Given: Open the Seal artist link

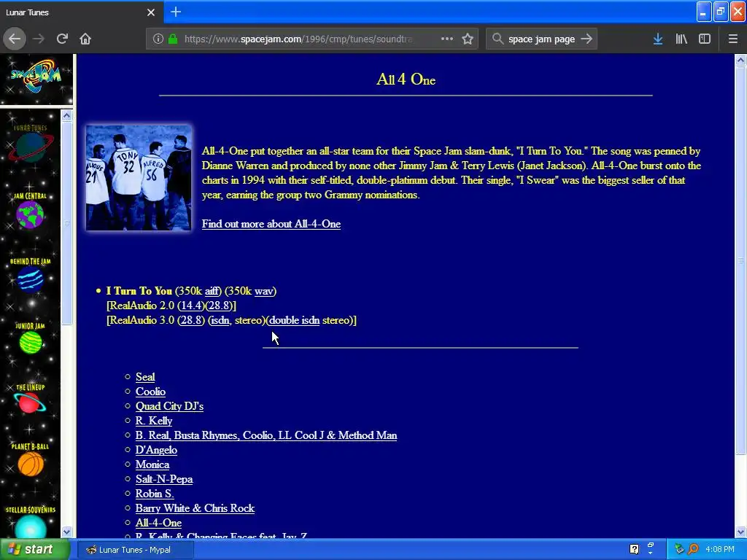Looking at the screenshot, I should click(145, 377).
